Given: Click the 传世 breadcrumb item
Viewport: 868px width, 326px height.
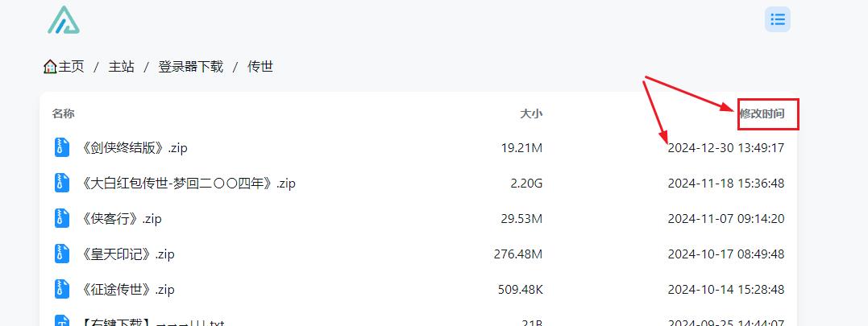Looking at the screenshot, I should click(x=260, y=67).
